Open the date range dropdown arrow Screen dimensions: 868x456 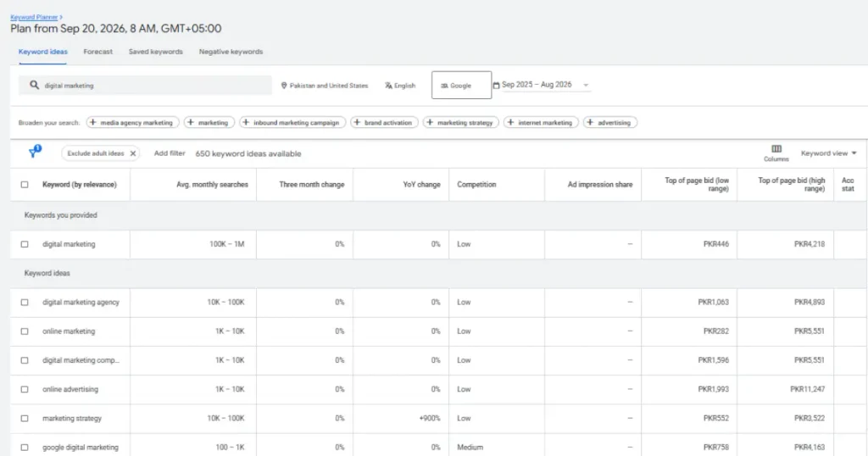tap(586, 86)
